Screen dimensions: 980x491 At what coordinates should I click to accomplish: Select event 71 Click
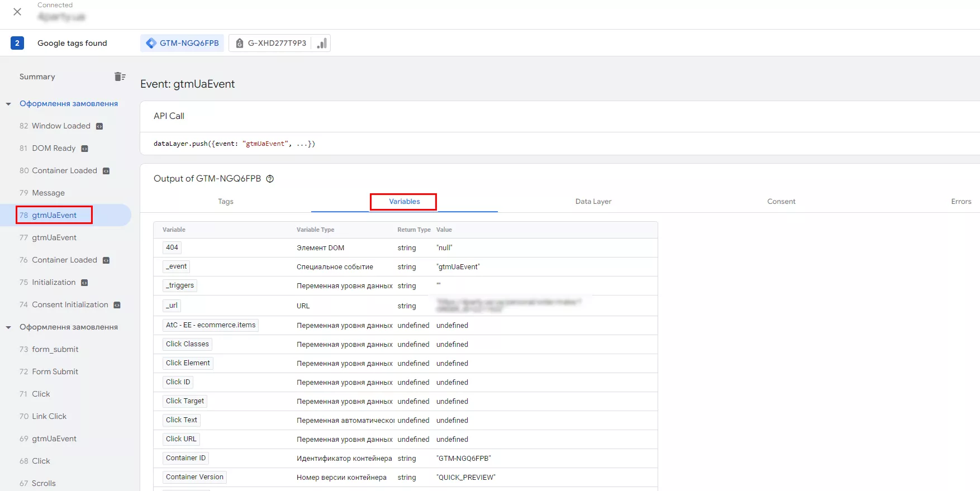35,394
